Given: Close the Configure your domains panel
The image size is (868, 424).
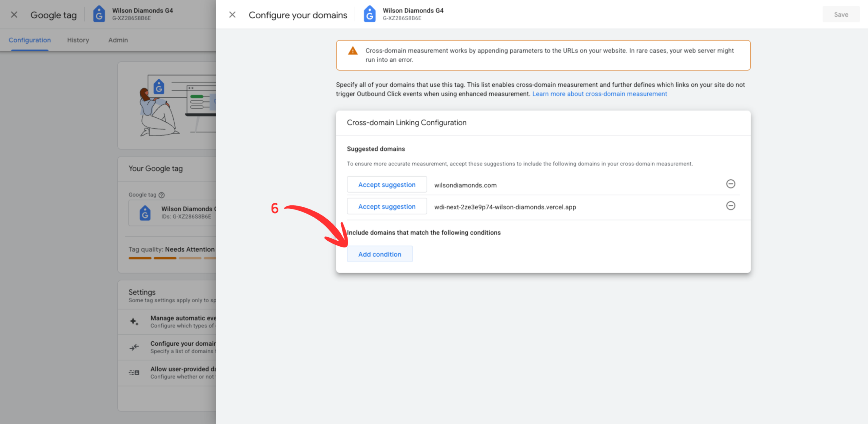Looking at the screenshot, I should click(x=232, y=15).
